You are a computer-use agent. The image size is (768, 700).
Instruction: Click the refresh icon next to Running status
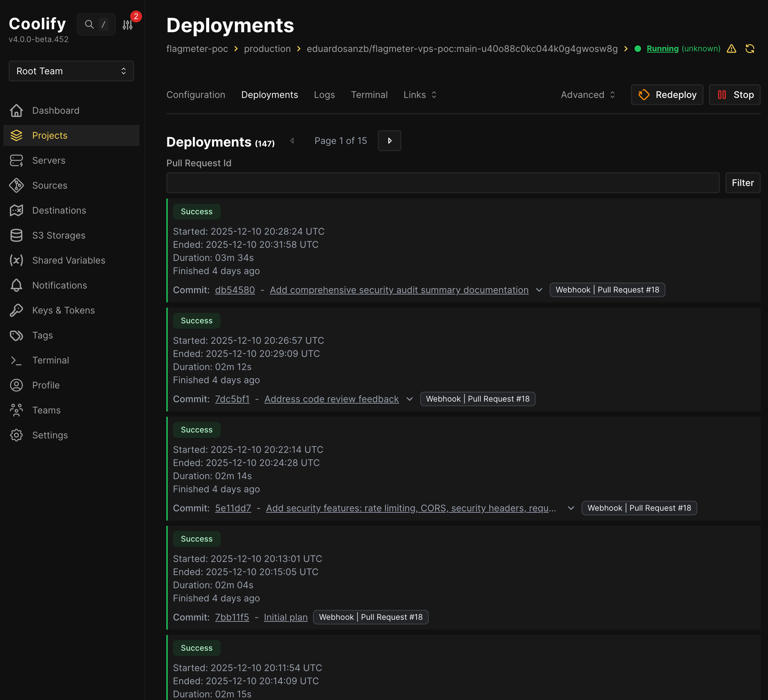click(x=750, y=49)
